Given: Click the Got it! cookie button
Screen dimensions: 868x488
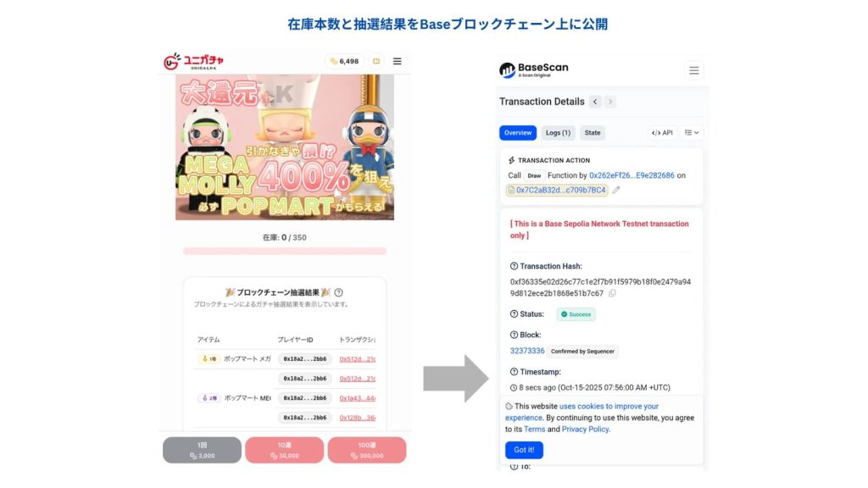Looking at the screenshot, I should click(524, 450).
